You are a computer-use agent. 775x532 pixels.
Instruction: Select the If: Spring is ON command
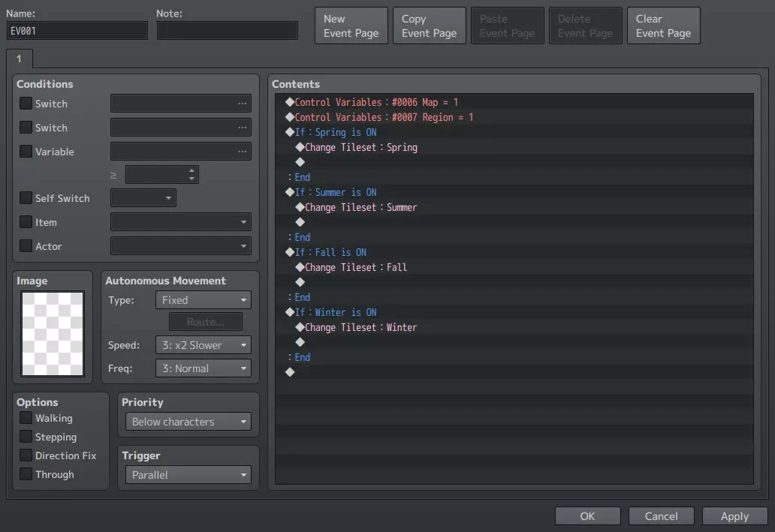click(x=336, y=132)
